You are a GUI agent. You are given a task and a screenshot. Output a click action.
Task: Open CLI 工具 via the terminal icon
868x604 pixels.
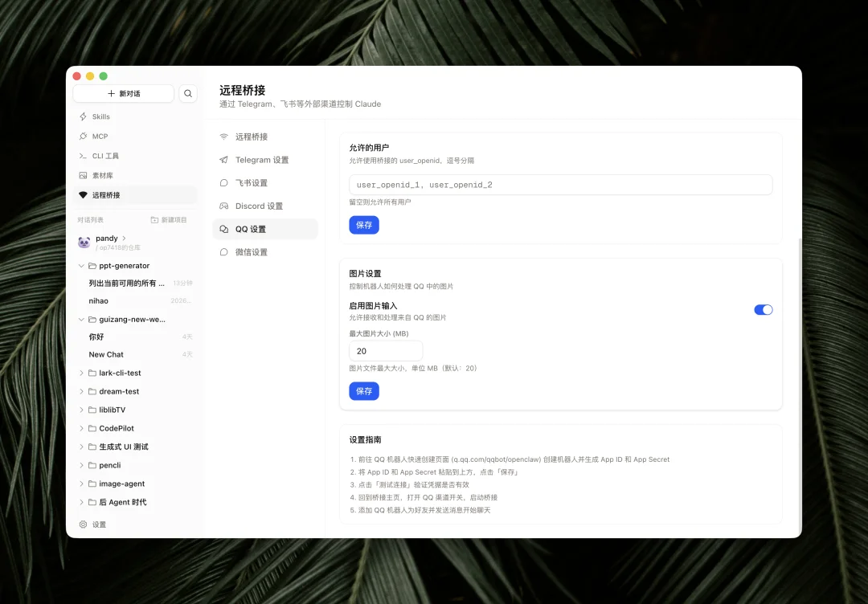[82, 155]
